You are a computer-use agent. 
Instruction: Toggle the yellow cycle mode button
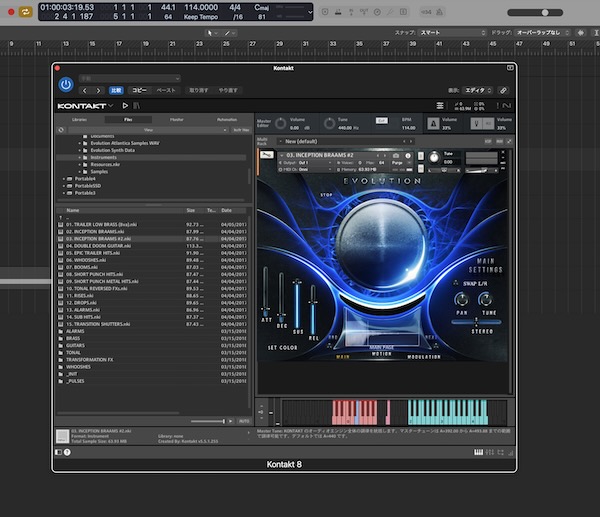click(25, 12)
